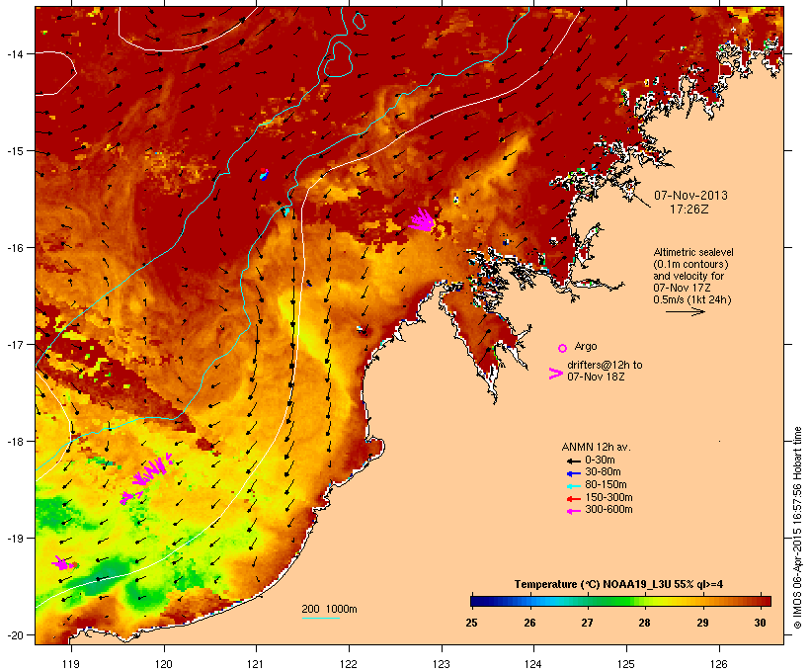The width and height of the screenshot is (810, 672).
Task: Click the -16 latitude axis label
Action: [14, 248]
